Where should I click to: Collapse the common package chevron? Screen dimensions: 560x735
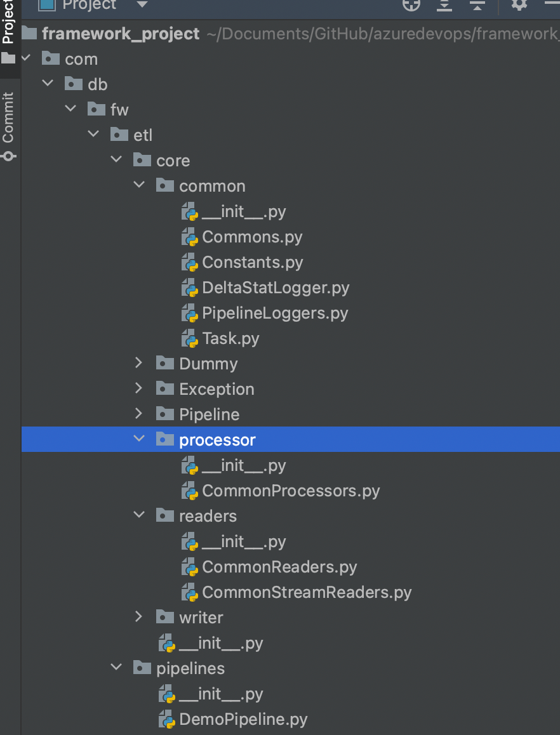[x=139, y=185]
